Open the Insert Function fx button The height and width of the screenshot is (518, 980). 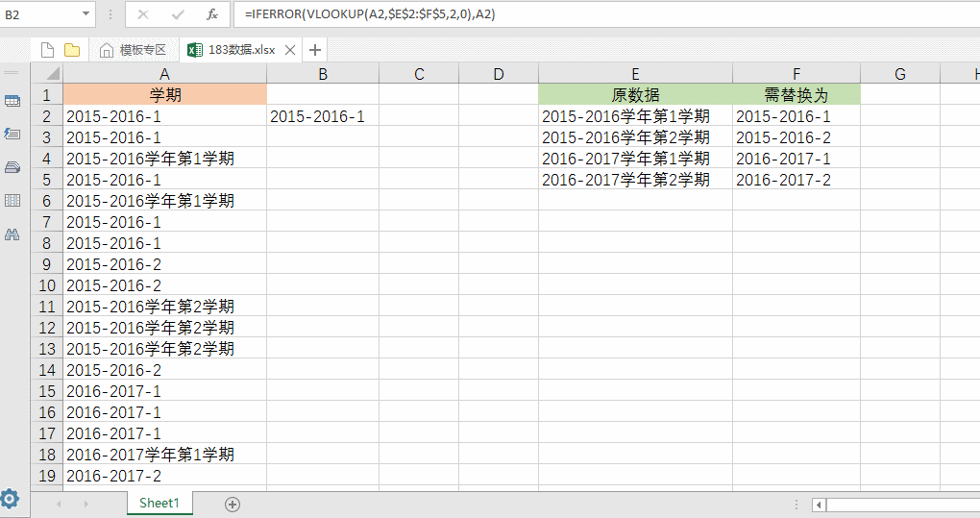pos(212,14)
